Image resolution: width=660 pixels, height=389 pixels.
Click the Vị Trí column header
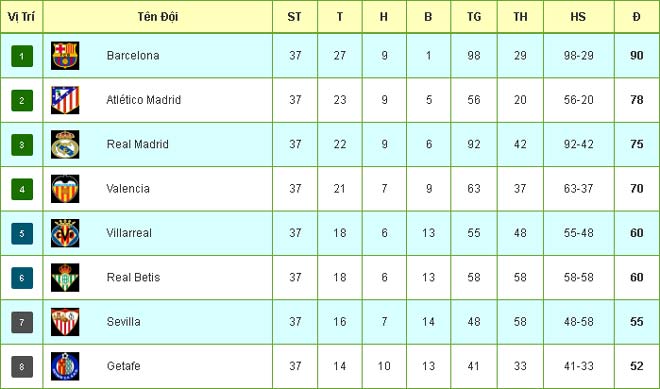(21, 17)
